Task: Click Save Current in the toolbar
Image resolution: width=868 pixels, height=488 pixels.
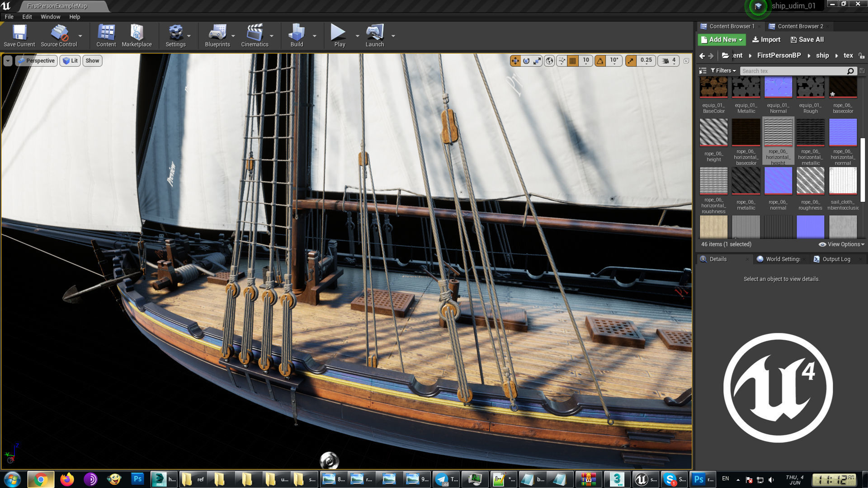Action: (19, 36)
